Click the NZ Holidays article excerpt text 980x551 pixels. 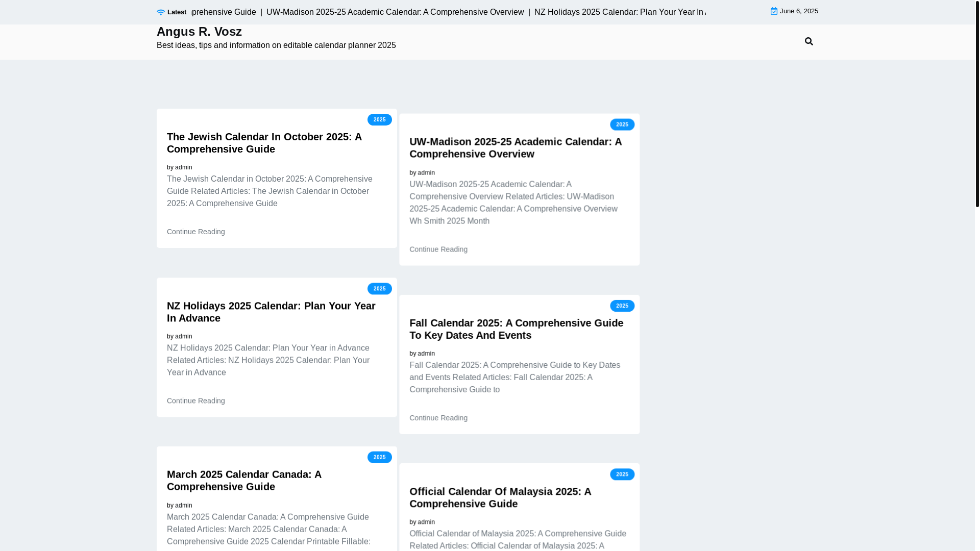coord(268,360)
